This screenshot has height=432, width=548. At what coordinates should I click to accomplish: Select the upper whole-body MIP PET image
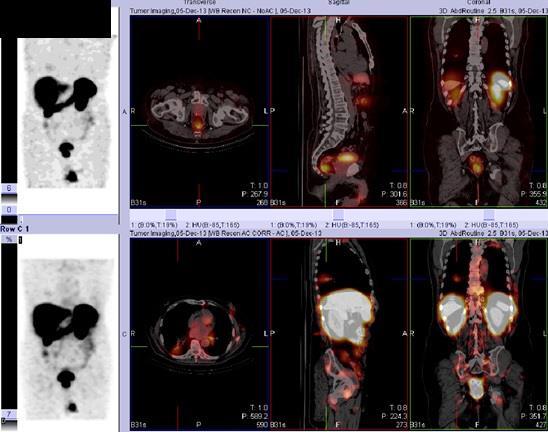pos(67,113)
